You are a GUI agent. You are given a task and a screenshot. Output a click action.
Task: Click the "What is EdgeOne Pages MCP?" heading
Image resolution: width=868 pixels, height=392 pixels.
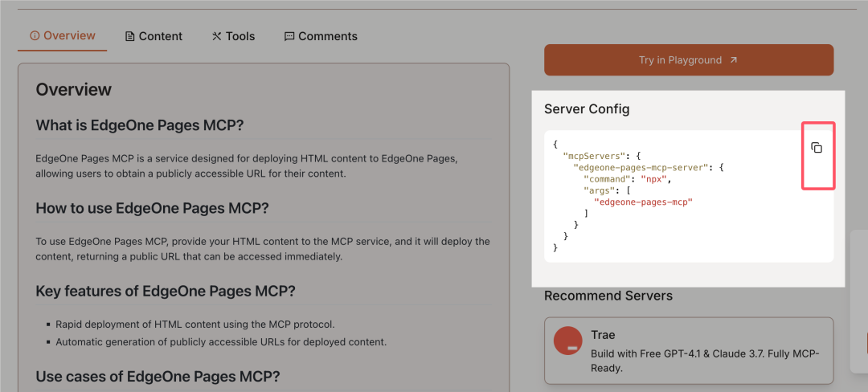(140, 125)
